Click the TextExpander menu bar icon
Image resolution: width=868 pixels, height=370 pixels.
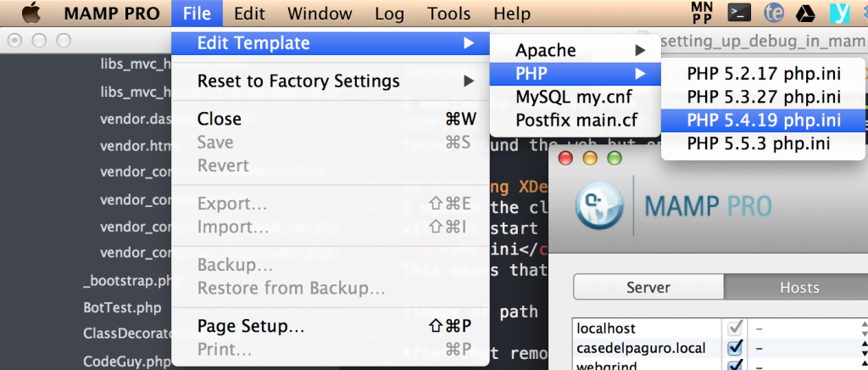[x=773, y=13]
